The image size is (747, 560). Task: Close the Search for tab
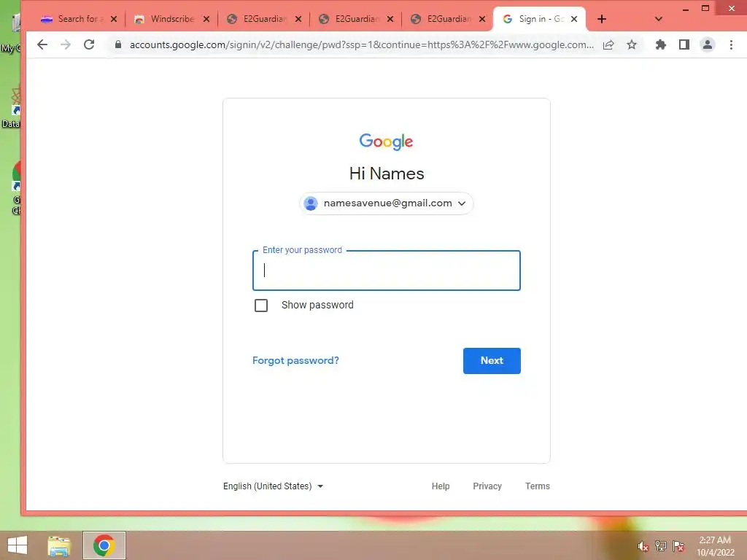[113, 19]
